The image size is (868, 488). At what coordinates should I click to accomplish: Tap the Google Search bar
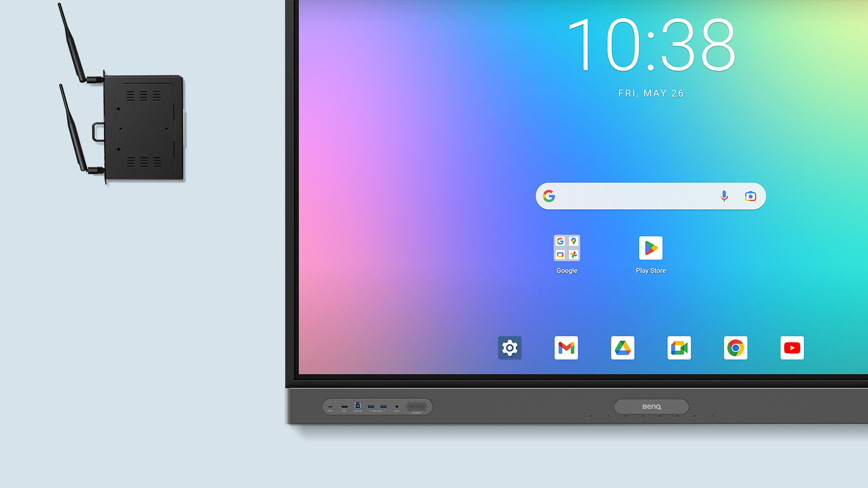tap(651, 196)
